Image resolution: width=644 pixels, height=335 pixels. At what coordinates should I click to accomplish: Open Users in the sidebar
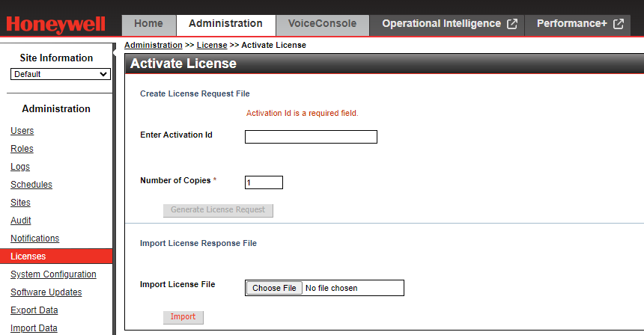(22, 131)
